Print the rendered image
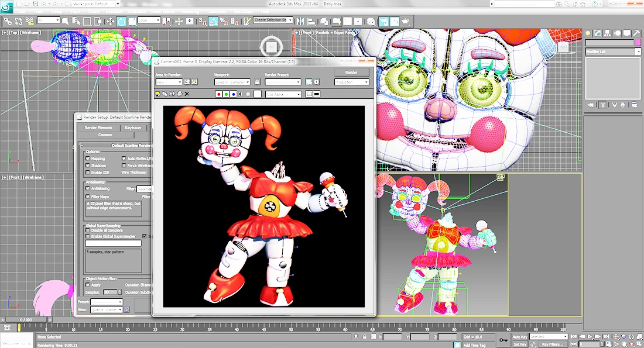Screen dimensions: 644x348 [180, 94]
